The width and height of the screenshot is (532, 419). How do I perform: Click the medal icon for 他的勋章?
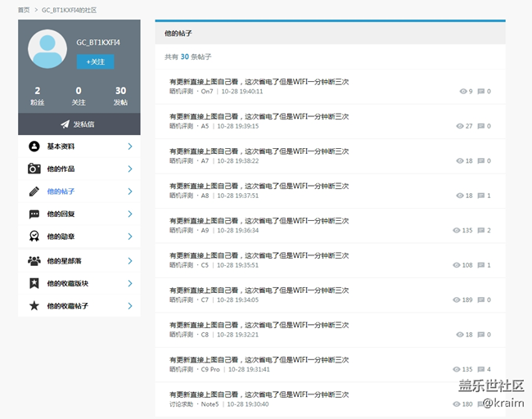[x=34, y=237]
